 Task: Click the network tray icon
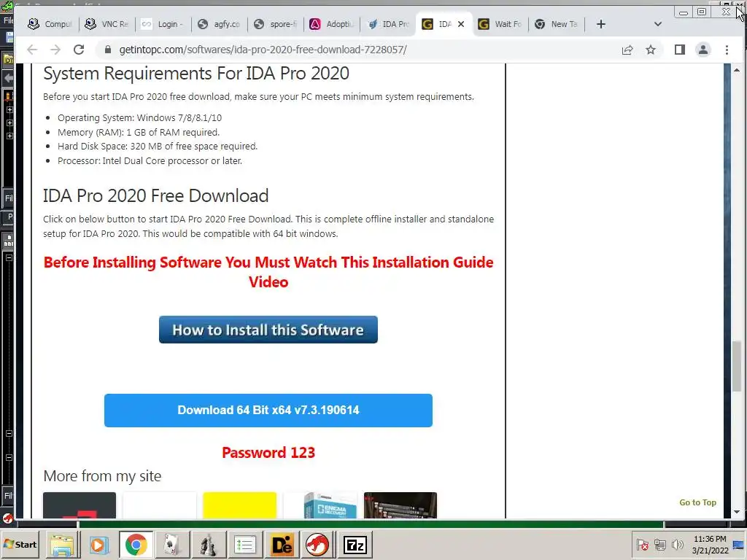(659, 545)
